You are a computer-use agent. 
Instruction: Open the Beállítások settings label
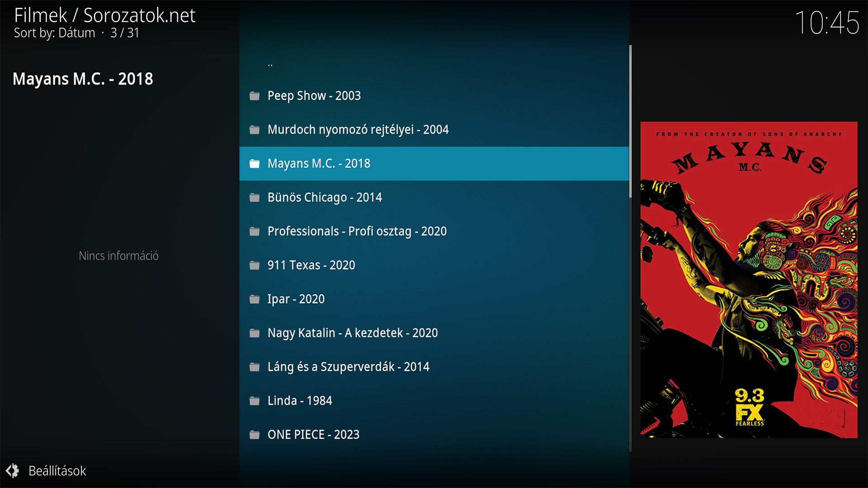(57, 471)
